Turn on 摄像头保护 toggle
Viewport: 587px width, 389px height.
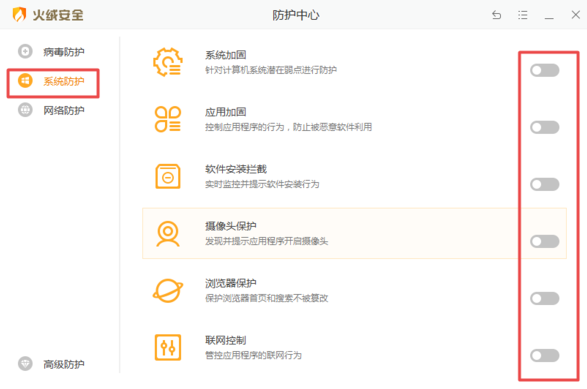pos(545,241)
